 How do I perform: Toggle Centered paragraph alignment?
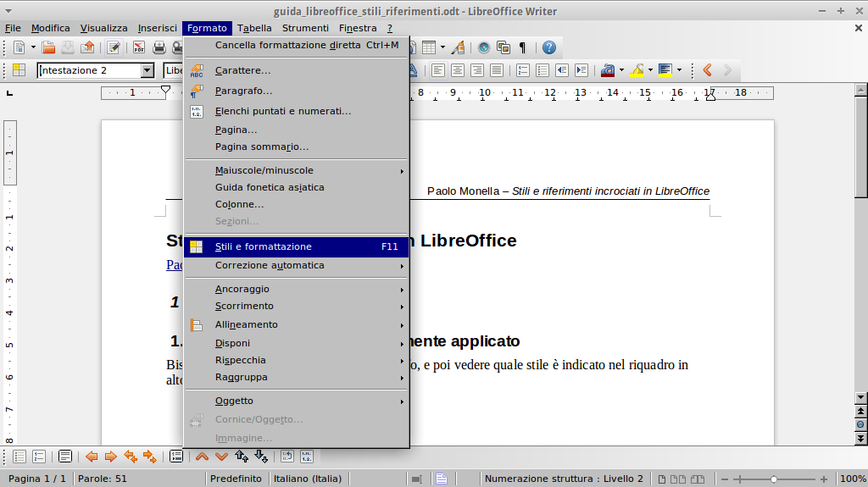(457, 70)
